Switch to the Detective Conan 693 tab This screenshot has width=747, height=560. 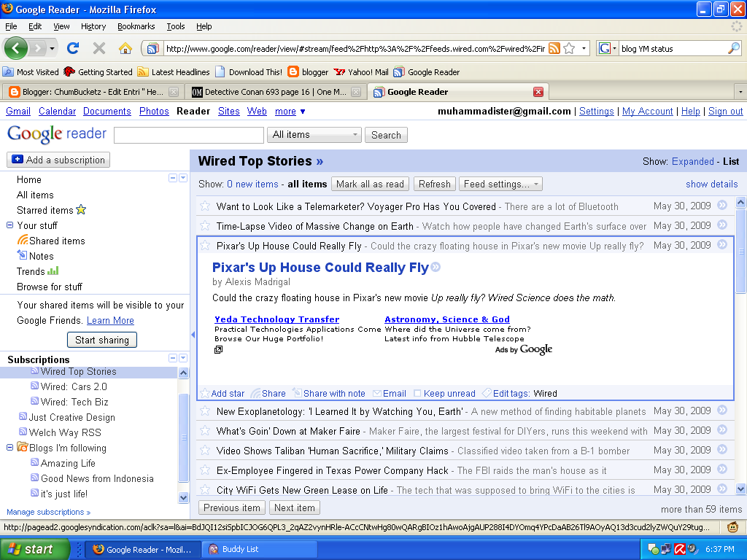(276, 92)
